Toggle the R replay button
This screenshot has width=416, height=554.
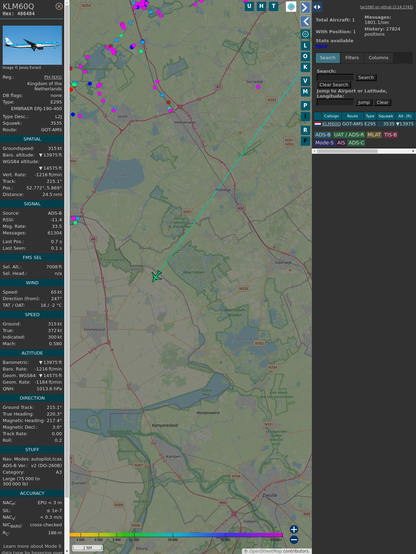(305, 130)
